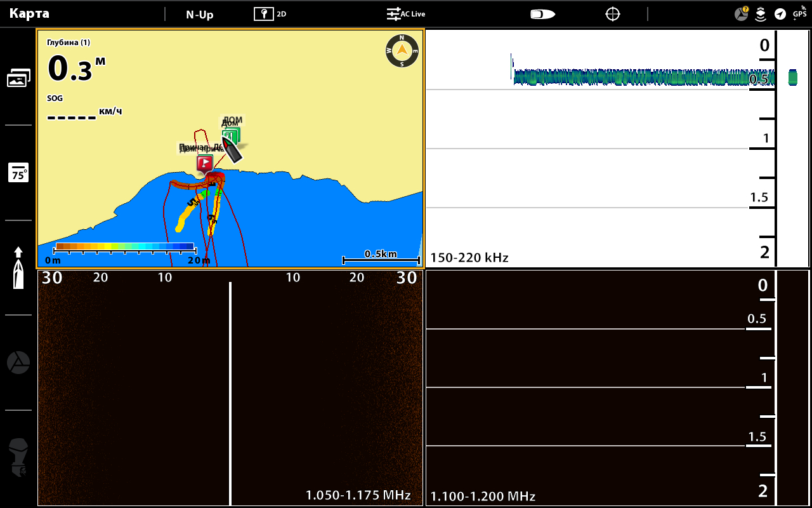
Task: Open the N-Up orientation selector
Action: coord(199,15)
